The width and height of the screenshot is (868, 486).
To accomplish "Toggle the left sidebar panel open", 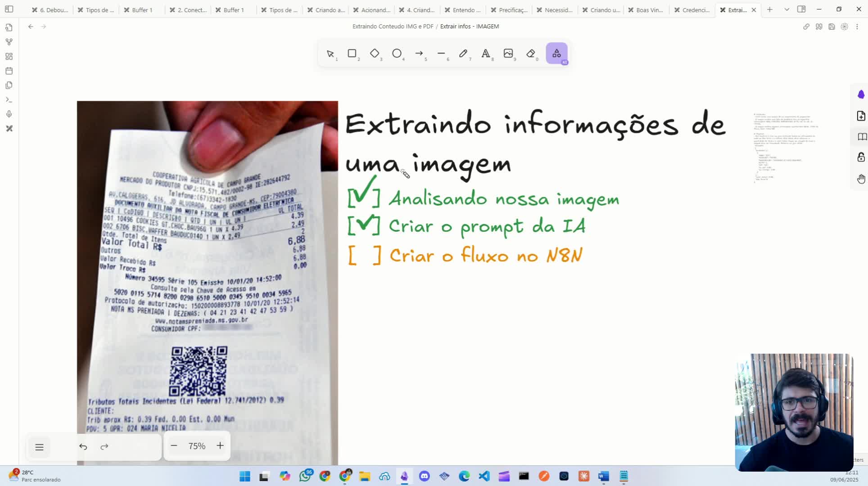I will pos(9,9).
